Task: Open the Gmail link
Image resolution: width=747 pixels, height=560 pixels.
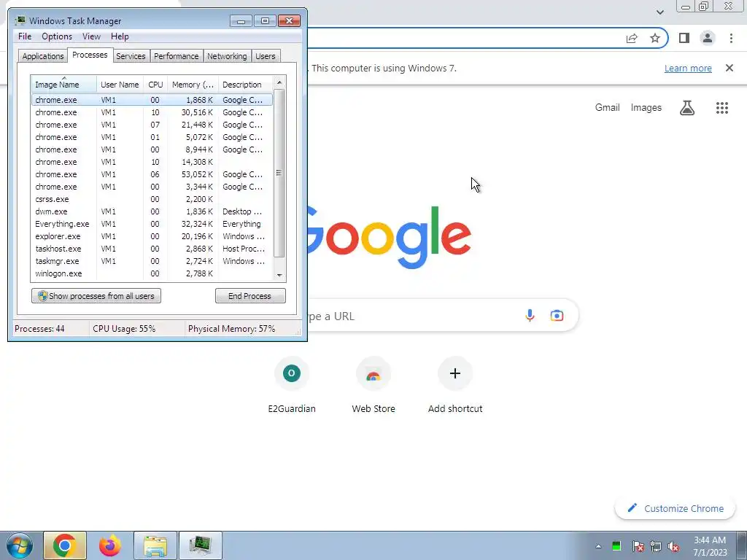Action: (x=607, y=108)
